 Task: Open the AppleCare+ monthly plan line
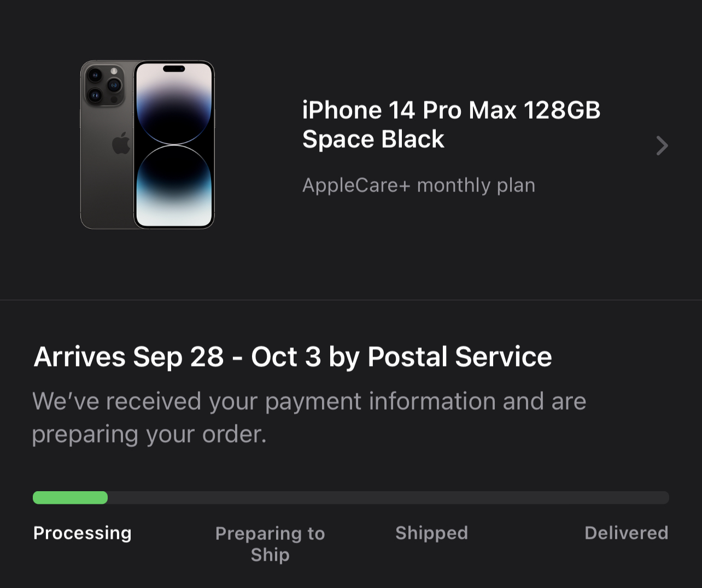coord(418,185)
